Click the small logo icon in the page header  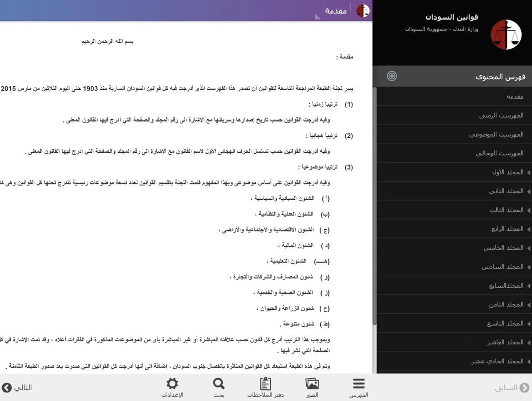(362, 11)
